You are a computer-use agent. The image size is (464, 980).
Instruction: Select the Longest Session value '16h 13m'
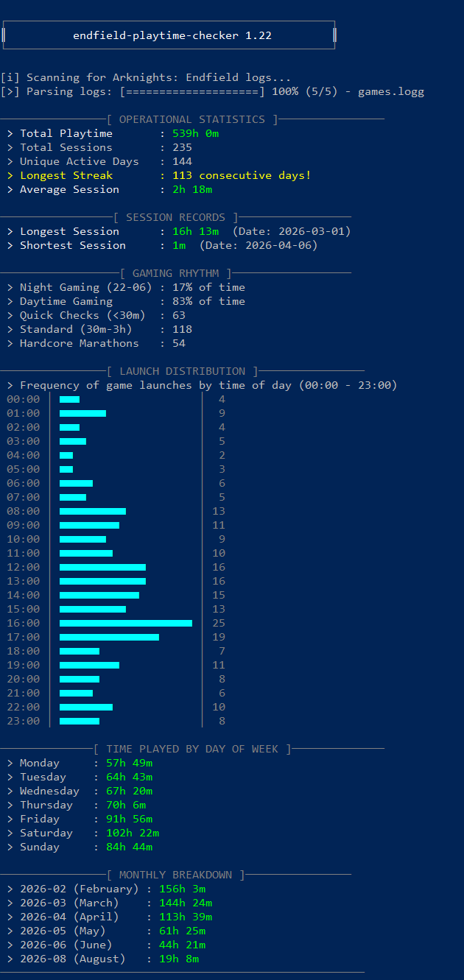click(x=195, y=231)
